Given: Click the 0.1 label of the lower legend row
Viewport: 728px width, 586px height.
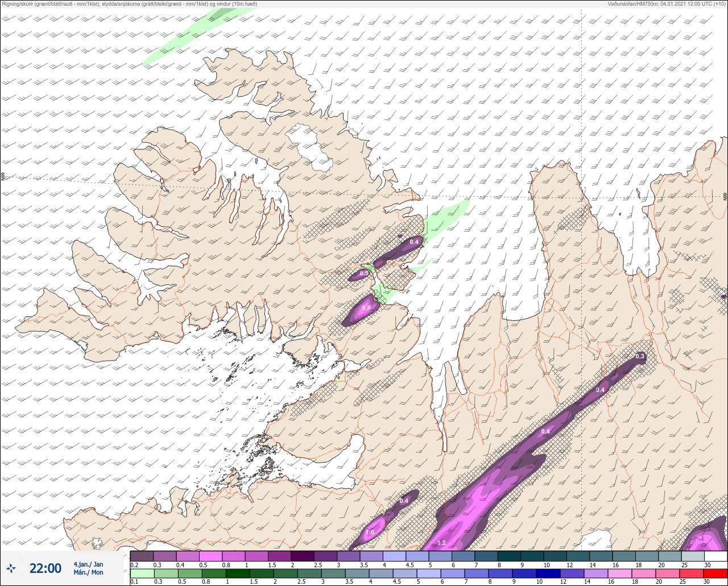Looking at the screenshot, I should (134, 582).
